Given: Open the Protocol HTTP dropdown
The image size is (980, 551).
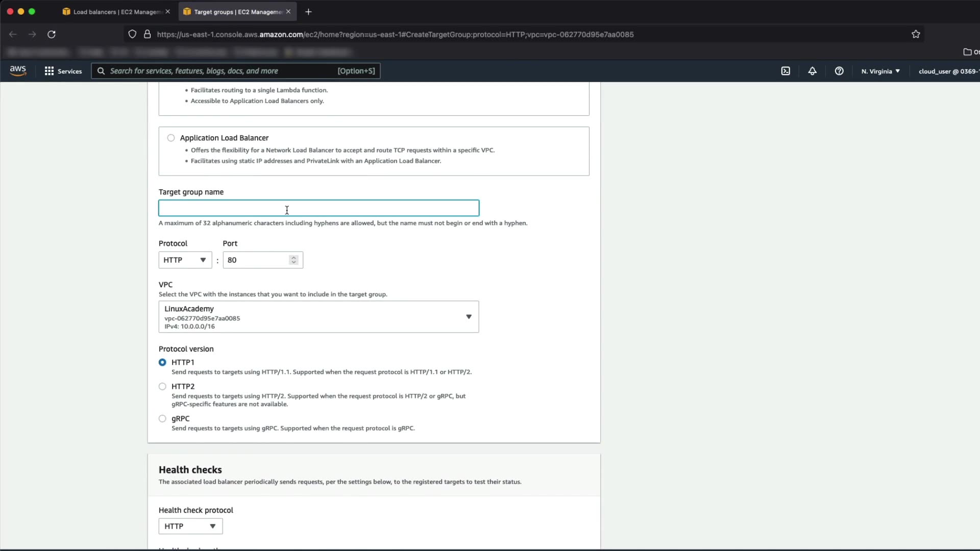Looking at the screenshot, I should (x=185, y=260).
